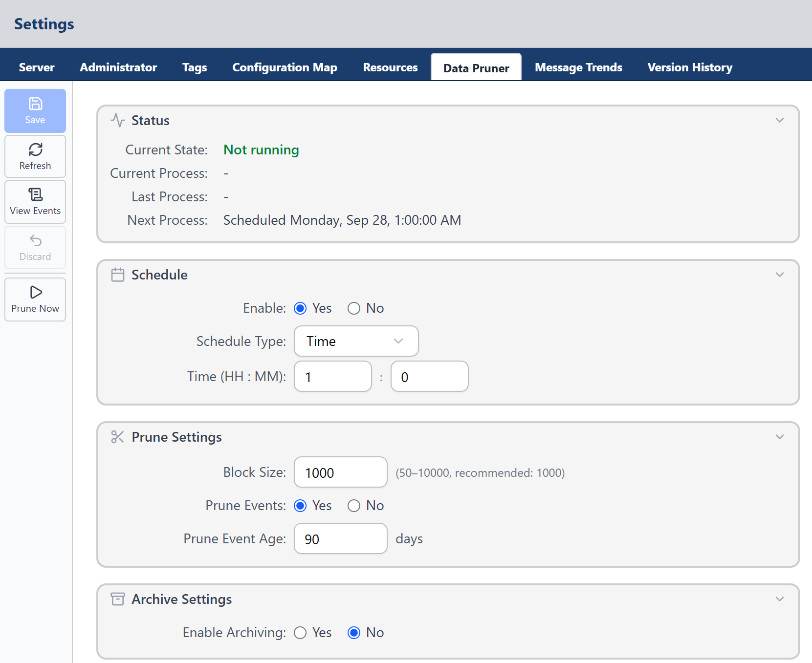Click the 'Prune Settings' section heading
The width and height of the screenshot is (812, 663).
click(176, 437)
